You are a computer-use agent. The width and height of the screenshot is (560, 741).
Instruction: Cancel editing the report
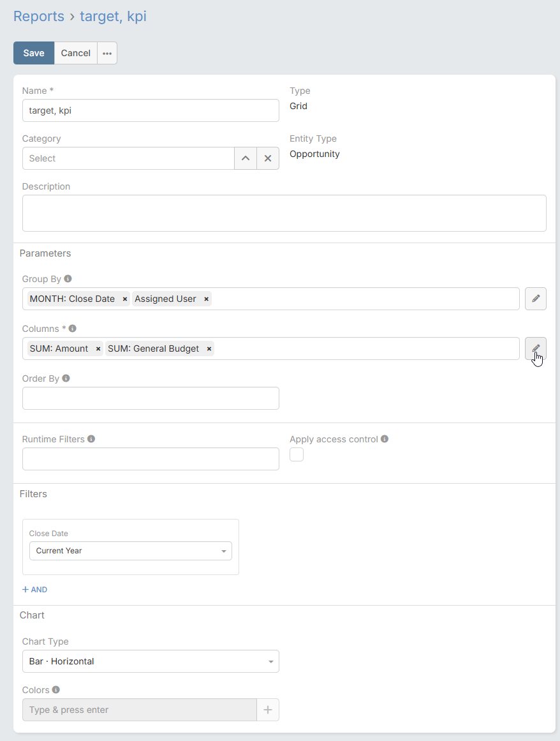[x=76, y=53]
